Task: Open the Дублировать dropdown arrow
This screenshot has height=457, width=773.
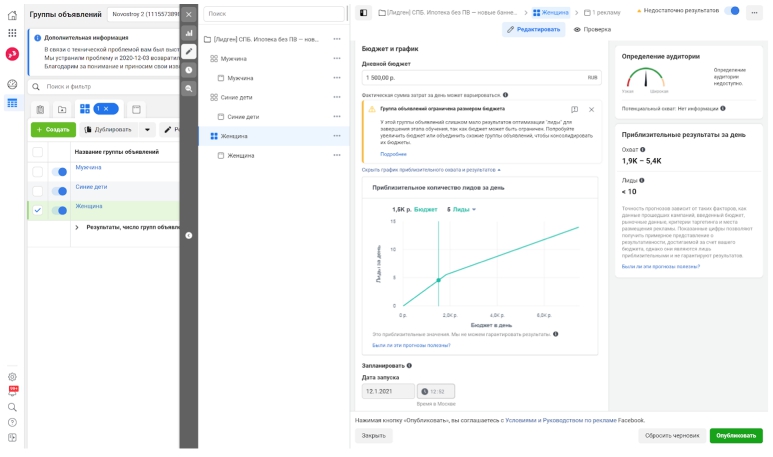Action: 147,130
